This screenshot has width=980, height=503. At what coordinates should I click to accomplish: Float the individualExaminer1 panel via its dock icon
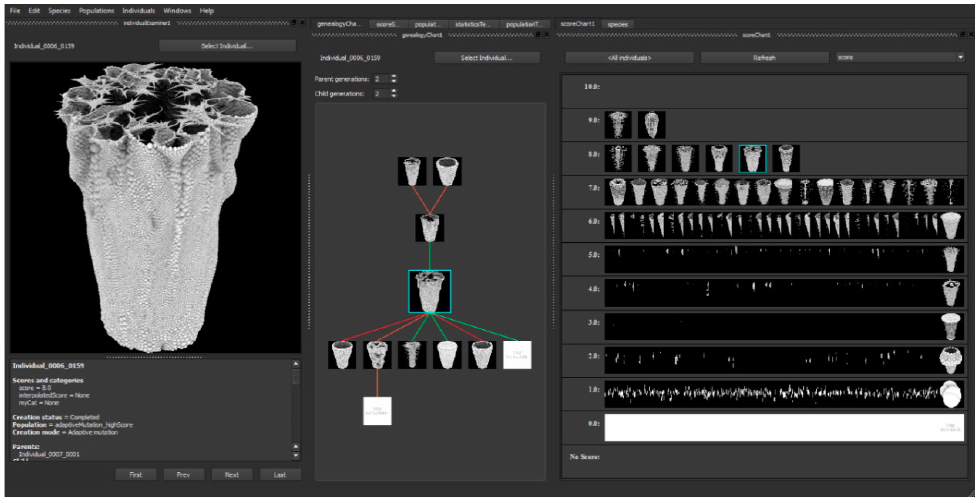[x=294, y=23]
